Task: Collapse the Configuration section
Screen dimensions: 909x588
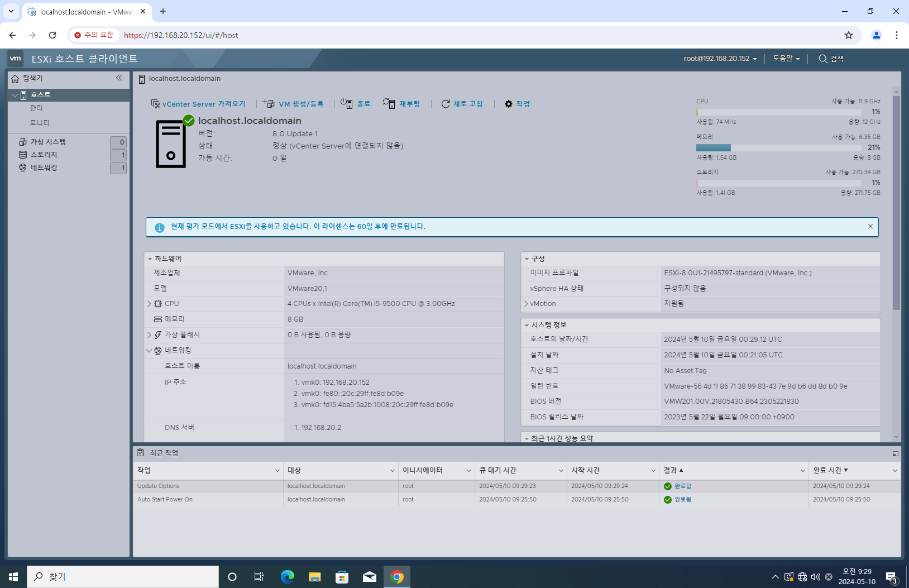Action: tap(527, 259)
